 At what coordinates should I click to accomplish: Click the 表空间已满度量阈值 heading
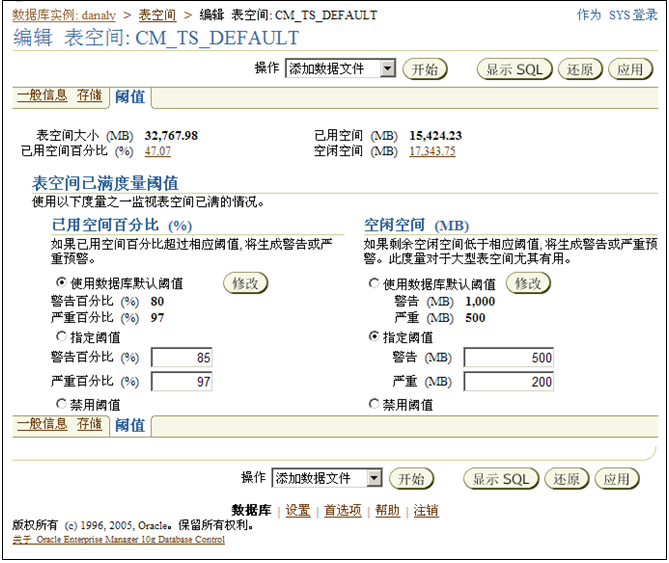click(x=105, y=183)
